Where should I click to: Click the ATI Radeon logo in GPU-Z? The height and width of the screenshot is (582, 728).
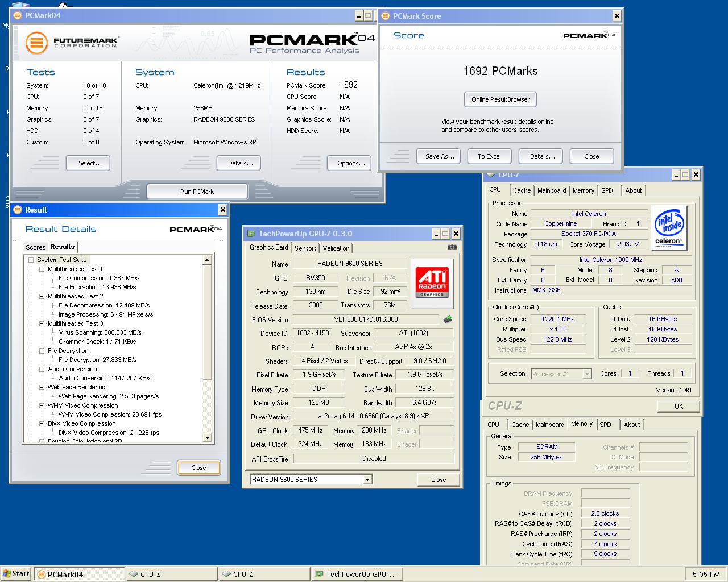click(x=432, y=283)
